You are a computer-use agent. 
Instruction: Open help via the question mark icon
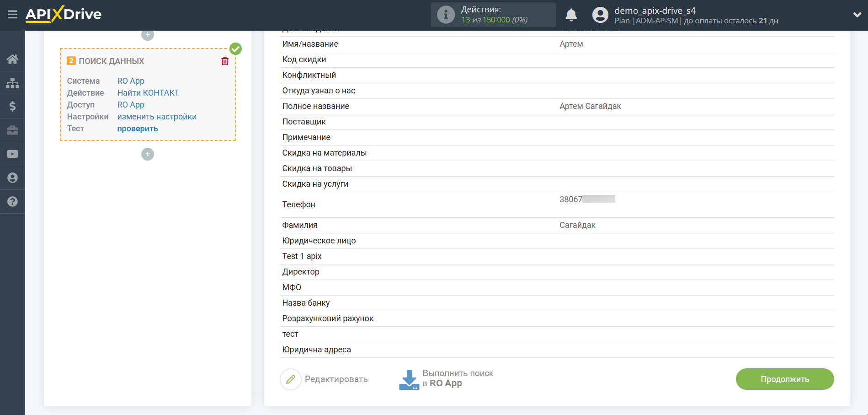(x=12, y=201)
